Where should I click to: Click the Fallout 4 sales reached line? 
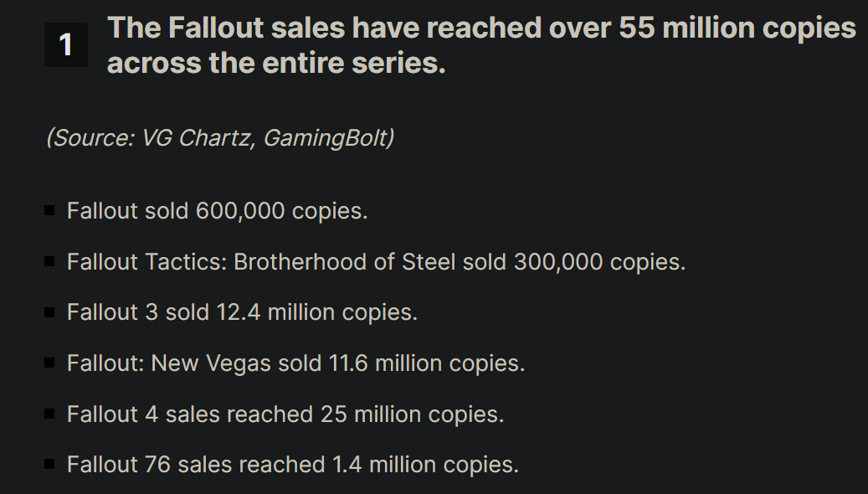[285, 414]
